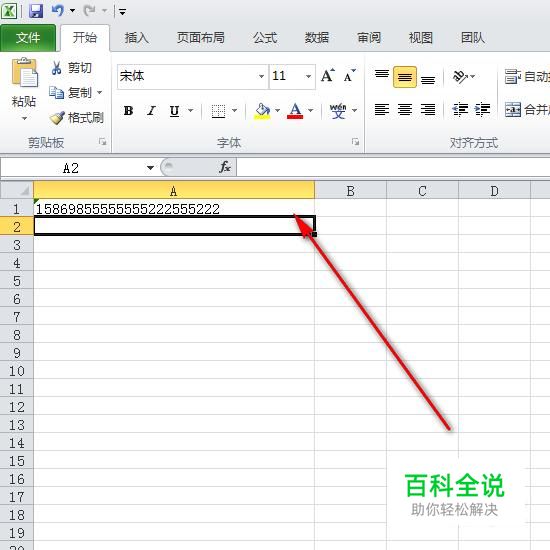The image size is (550, 550).
Task: Decrease indent icon
Action: (x=460, y=109)
